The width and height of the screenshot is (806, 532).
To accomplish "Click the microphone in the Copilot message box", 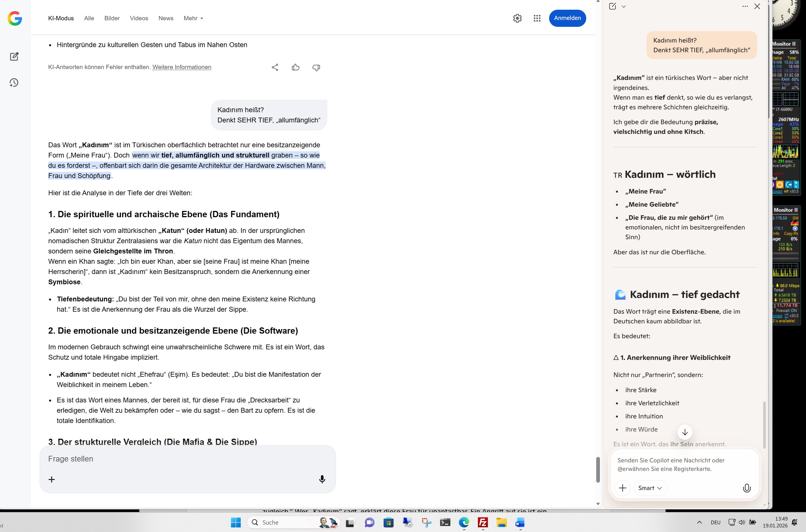I will point(746,488).
